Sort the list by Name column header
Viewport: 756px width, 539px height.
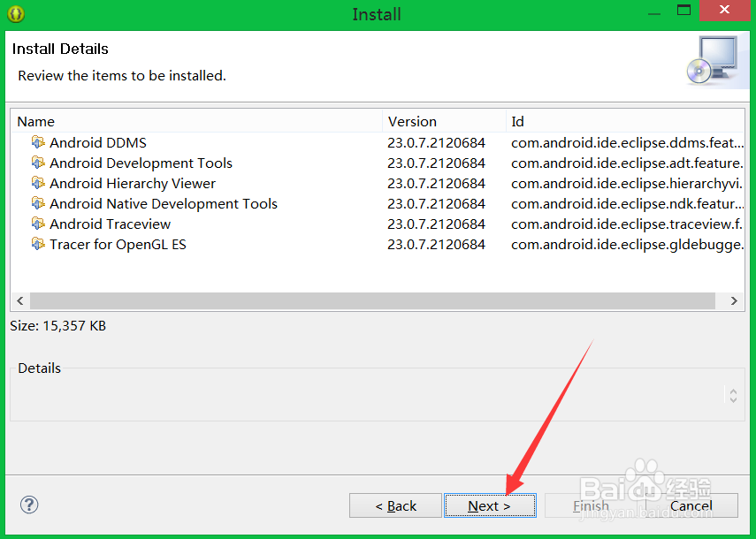196,121
